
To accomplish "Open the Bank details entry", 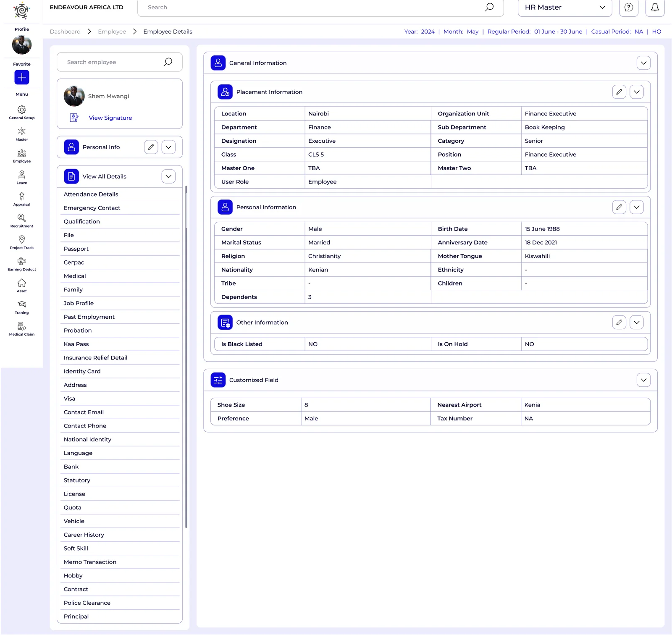I will [x=120, y=467].
